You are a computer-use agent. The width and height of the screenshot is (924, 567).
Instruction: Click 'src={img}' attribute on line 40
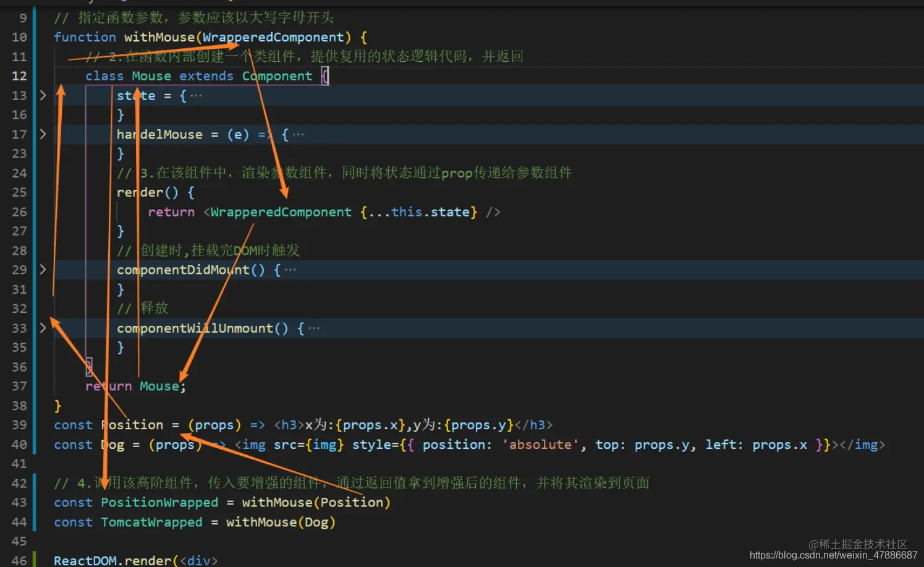pyautogui.click(x=308, y=445)
